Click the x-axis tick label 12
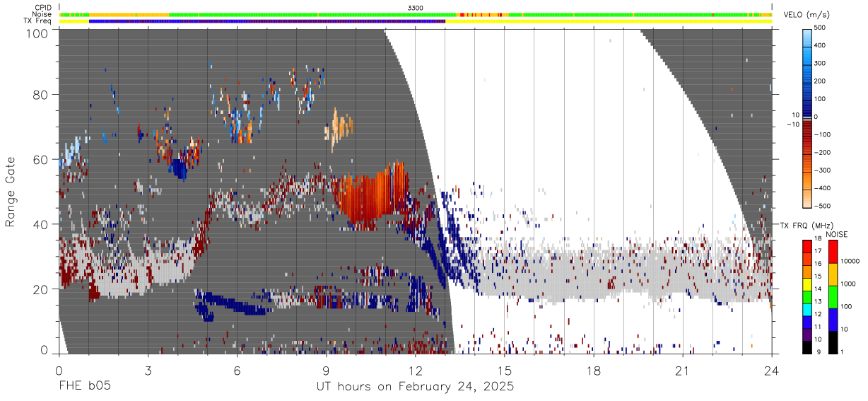The width and height of the screenshot is (868, 401). pyautogui.click(x=415, y=371)
